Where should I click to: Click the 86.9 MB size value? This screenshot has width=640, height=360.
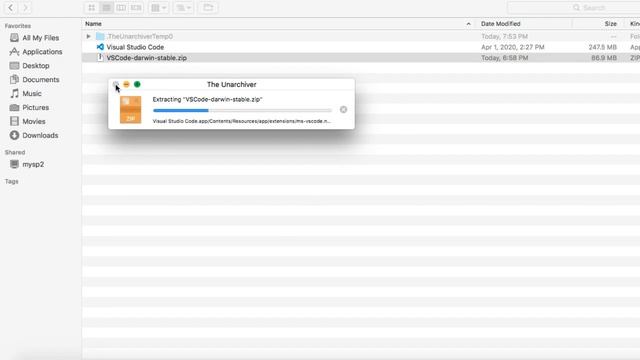tap(604, 58)
